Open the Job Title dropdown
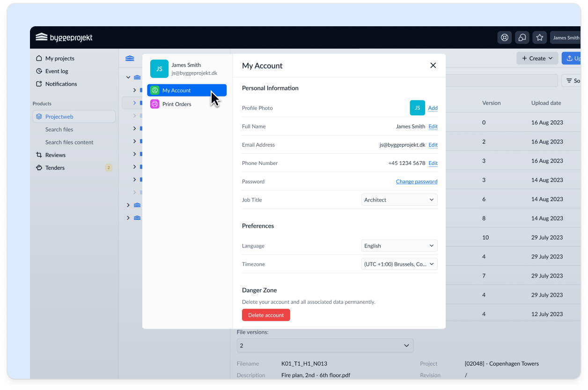 click(x=399, y=200)
